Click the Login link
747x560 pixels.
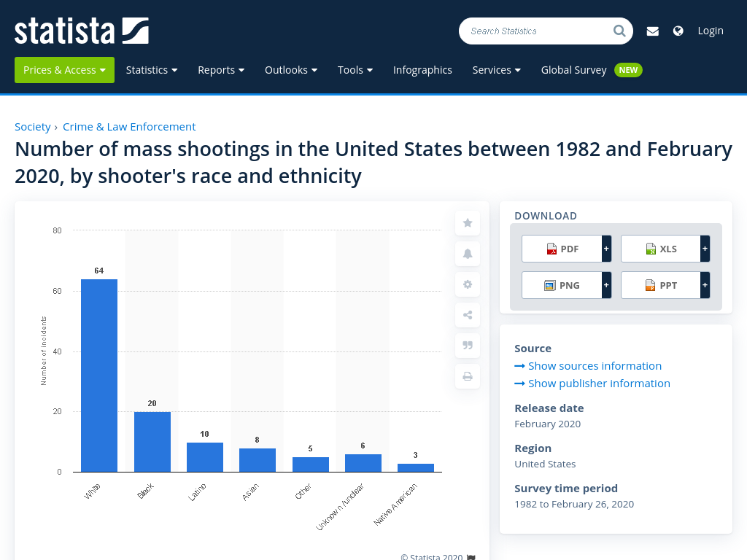tap(711, 31)
